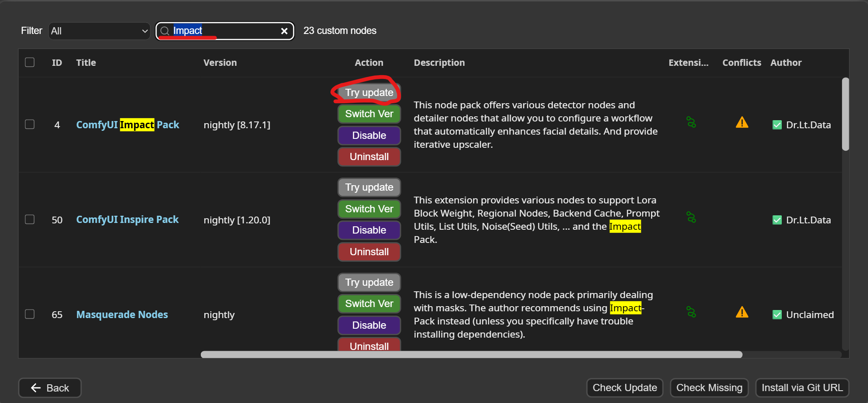Click the 23 custom nodes count
Viewport: 868px width, 403px height.
[340, 31]
